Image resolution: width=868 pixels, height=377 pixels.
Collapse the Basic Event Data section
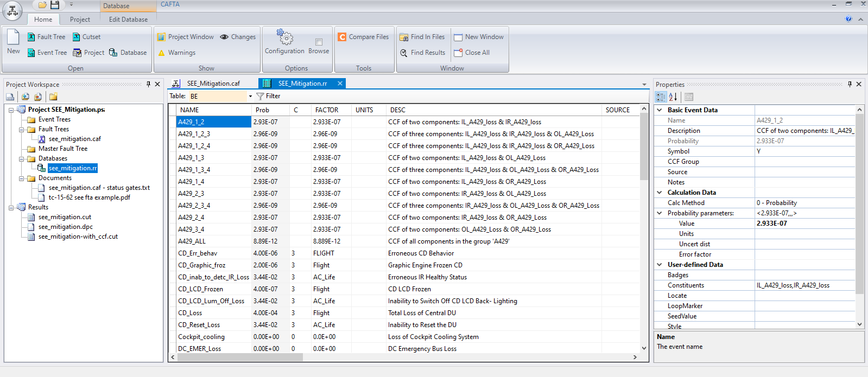[x=660, y=110]
